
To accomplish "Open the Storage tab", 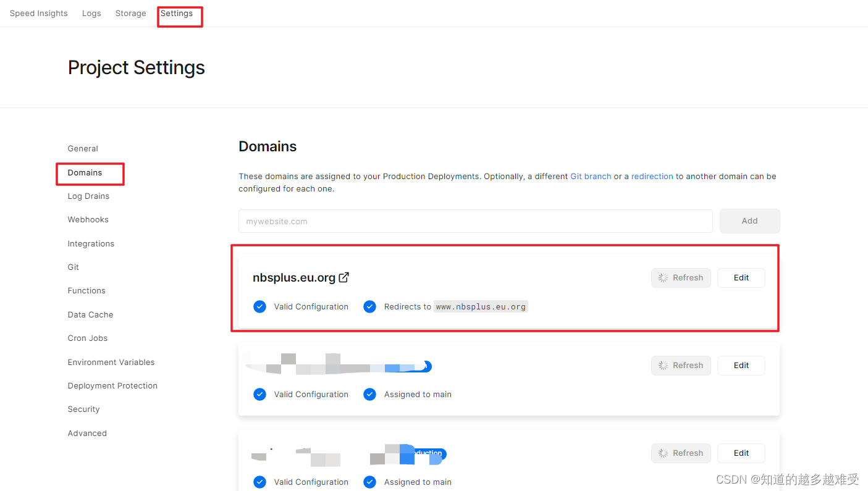I will pos(130,13).
